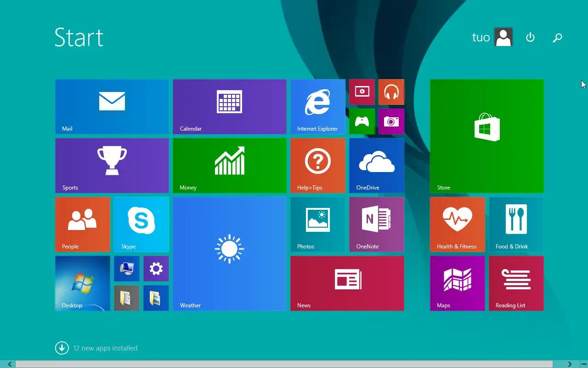Viewport: 588px width, 368px height.
Task: Open the Photos tile
Action: (318, 224)
